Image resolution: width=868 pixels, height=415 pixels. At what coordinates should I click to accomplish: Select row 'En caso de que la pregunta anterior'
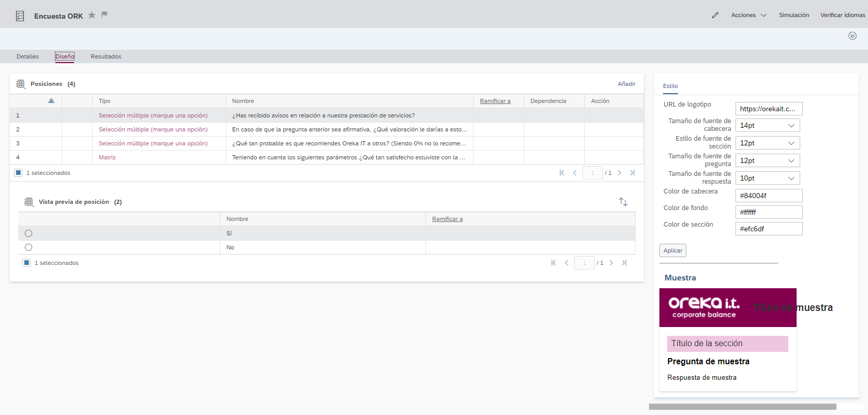coord(327,129)
